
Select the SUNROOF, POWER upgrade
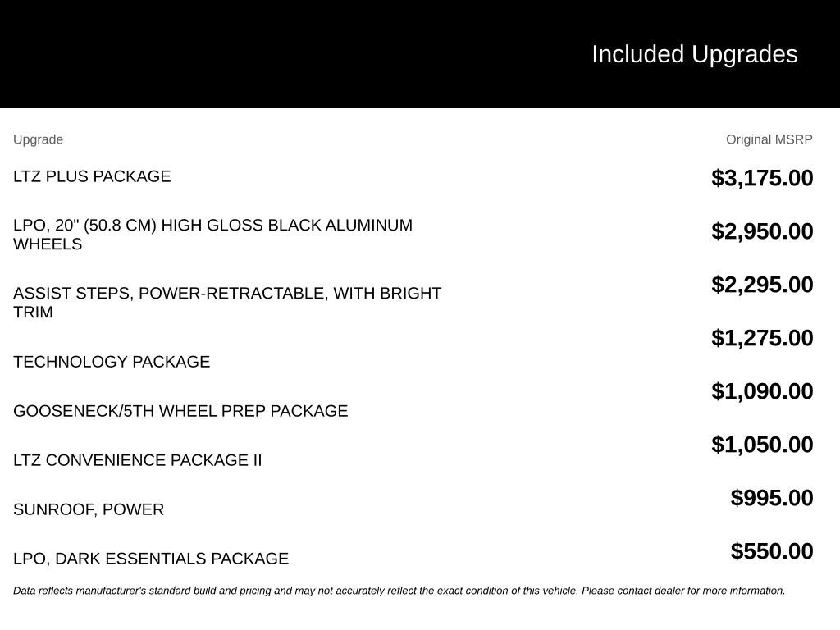[89, 509]
